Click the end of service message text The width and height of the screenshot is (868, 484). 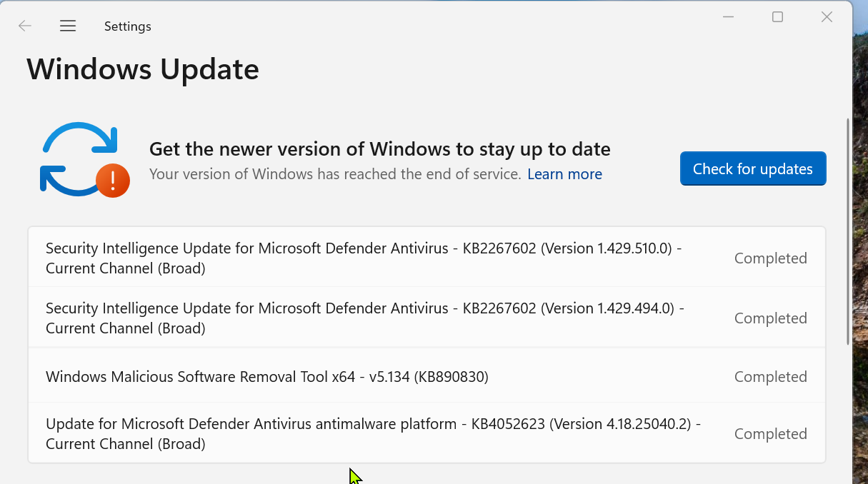click(335, 174)
